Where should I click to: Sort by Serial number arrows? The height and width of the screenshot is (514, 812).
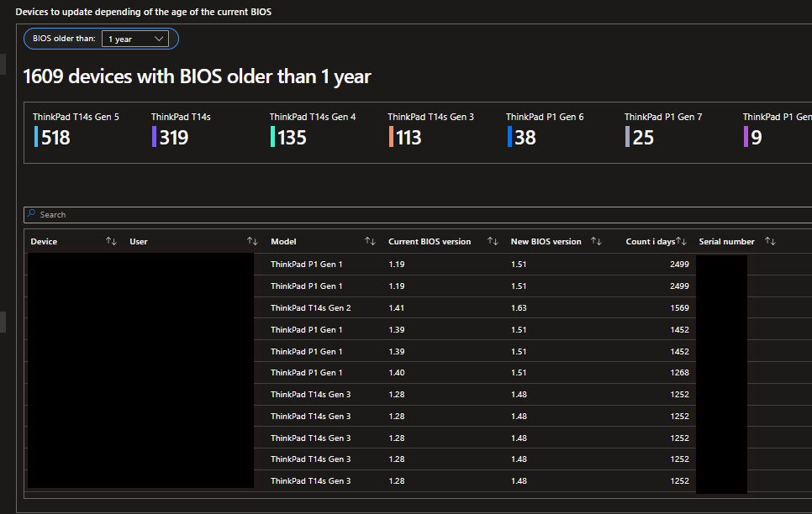point(770,241)
